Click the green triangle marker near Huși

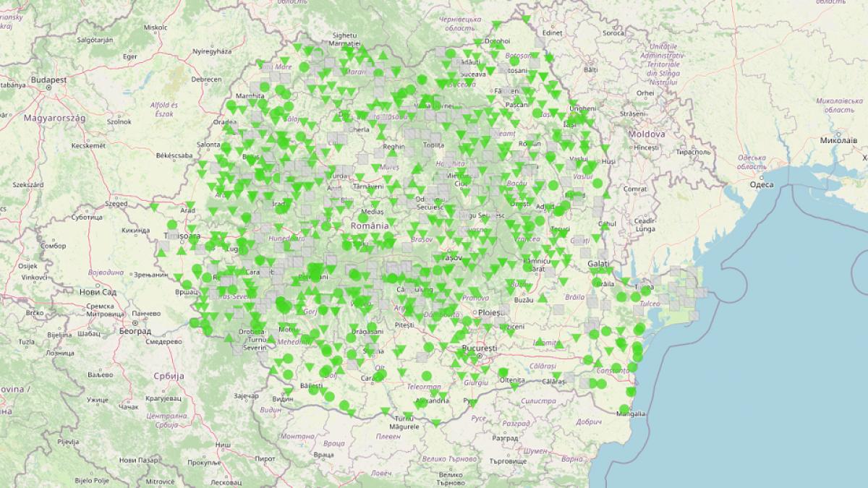pos(605,147)
